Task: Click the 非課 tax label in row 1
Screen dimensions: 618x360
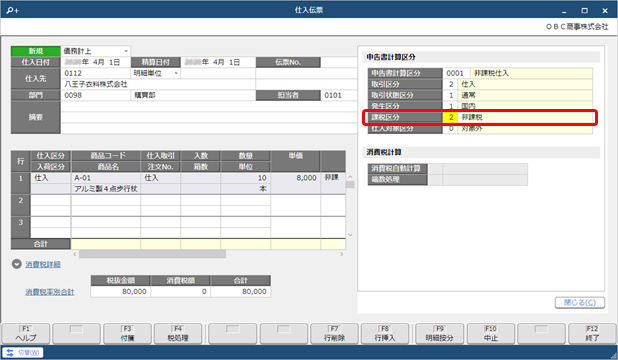Action: coord(331,178)
